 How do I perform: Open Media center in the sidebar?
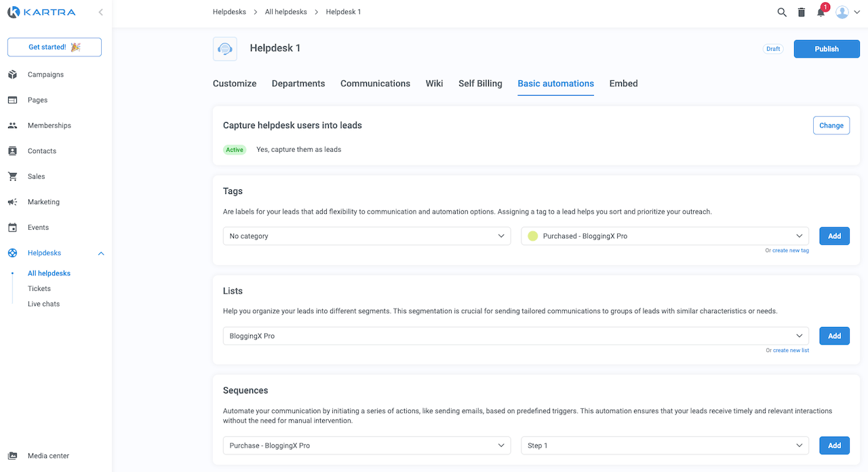pyautogui.click(x=48, y=456)
